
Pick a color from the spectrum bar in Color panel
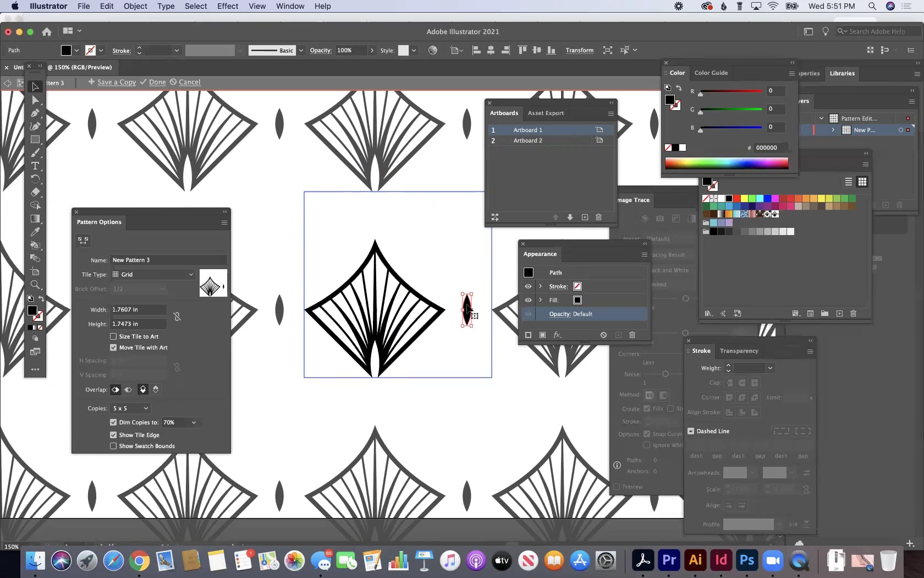coord(726,162)
